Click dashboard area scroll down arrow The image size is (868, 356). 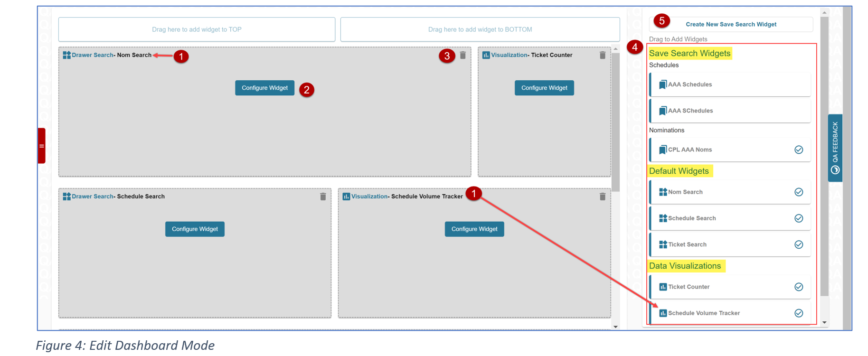[615, 327]
